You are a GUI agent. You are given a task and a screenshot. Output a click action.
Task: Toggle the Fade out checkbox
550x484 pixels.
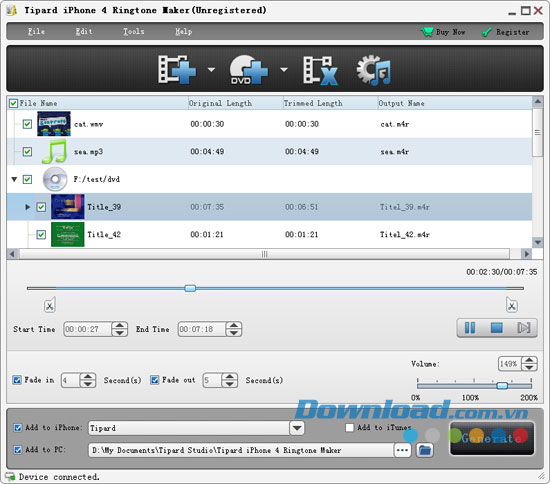click(x=155, y=380)
